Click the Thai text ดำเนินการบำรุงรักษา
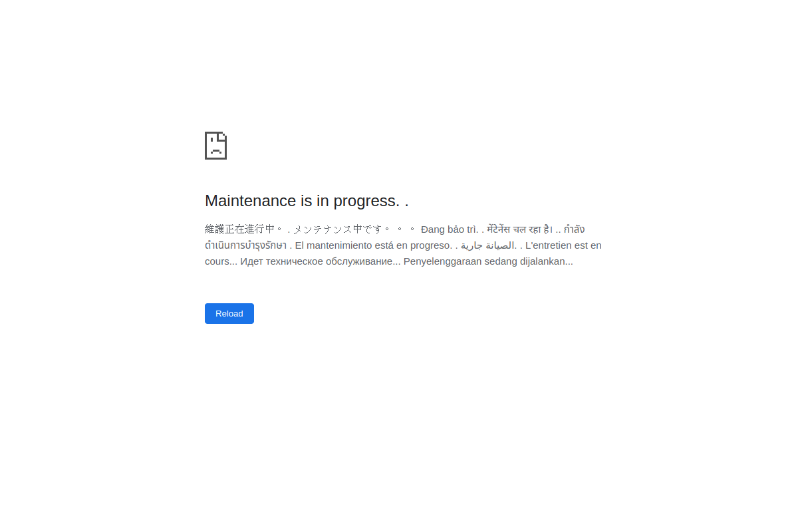 tap(246, 245)
